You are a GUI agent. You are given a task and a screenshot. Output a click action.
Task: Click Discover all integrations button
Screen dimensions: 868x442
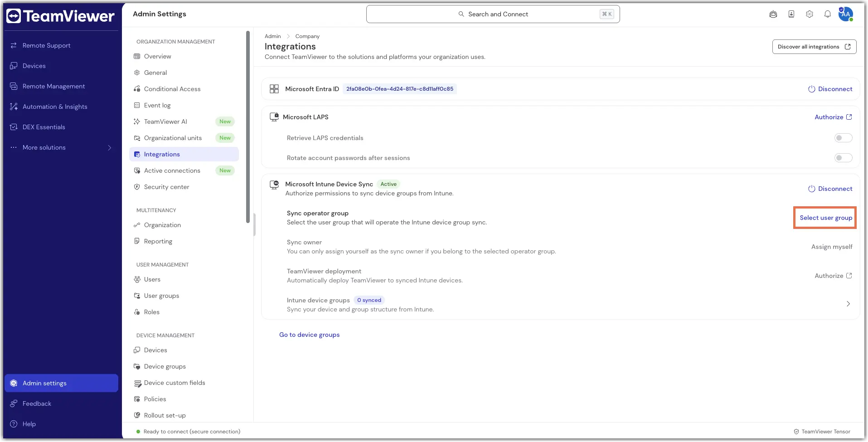pos(814,47)
